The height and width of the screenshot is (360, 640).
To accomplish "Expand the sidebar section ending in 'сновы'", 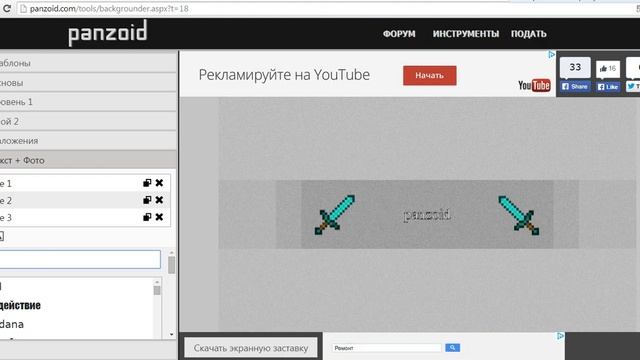I will pyautogui.click(x=88, y=83).
